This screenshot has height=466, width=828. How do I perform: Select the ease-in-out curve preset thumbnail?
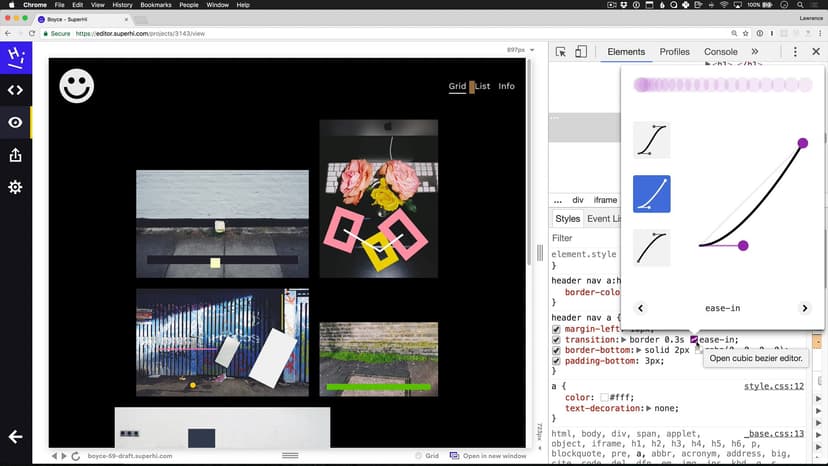click(652, 141)
